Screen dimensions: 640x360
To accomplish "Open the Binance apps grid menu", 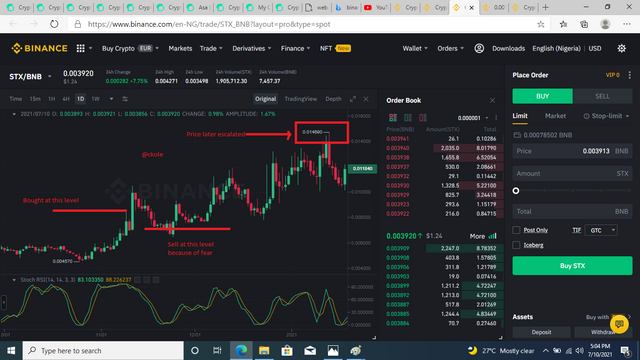I will [80, 48].
